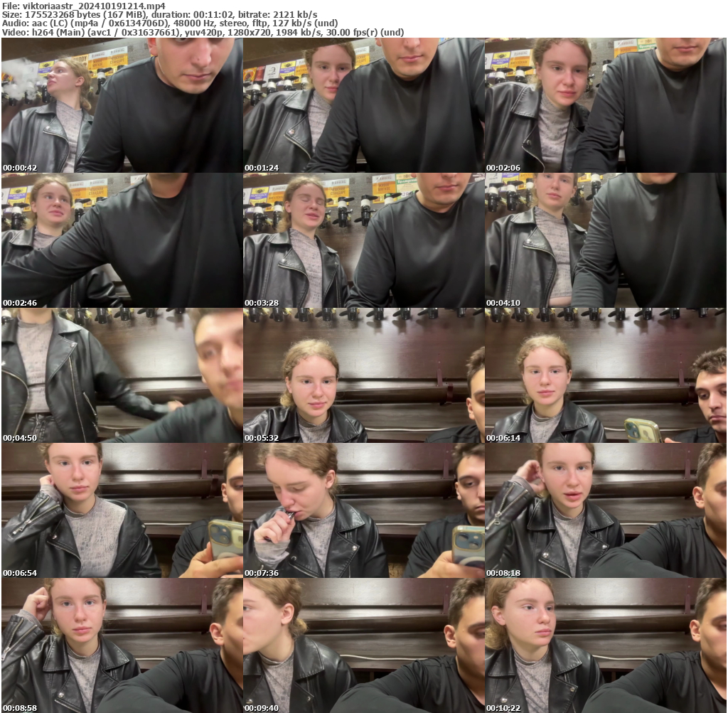The image size is (728, 713).
Task: Click the thumbnail marked 00:08:58
Action: coord(122,645)
